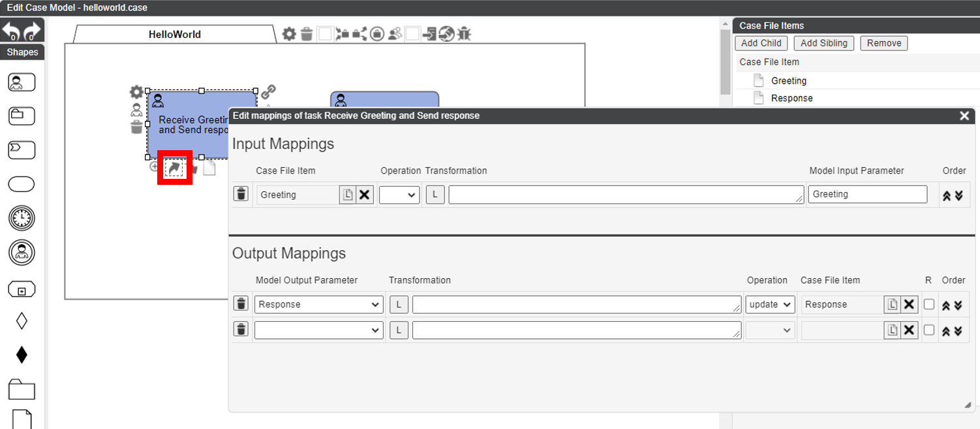The width and height of the screenshot is (980, 429).
Task: Select Greeting in Case File Items tree
Action: click(789, 81)
